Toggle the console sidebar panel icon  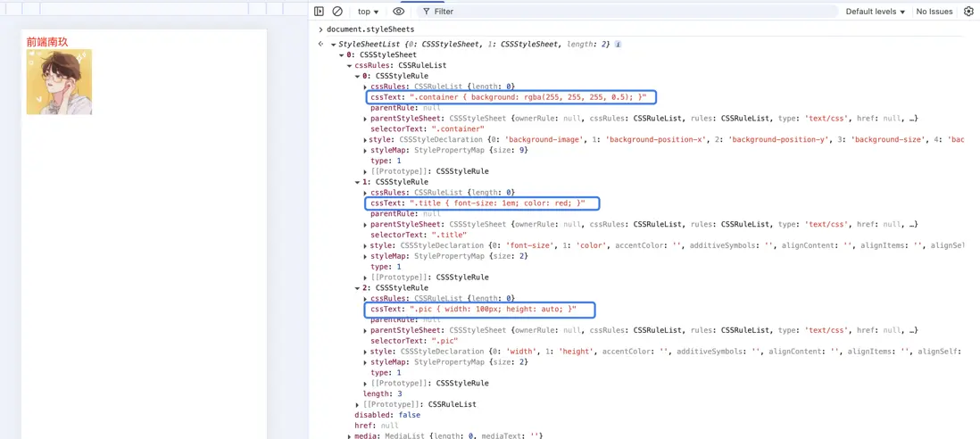(319, 12)
